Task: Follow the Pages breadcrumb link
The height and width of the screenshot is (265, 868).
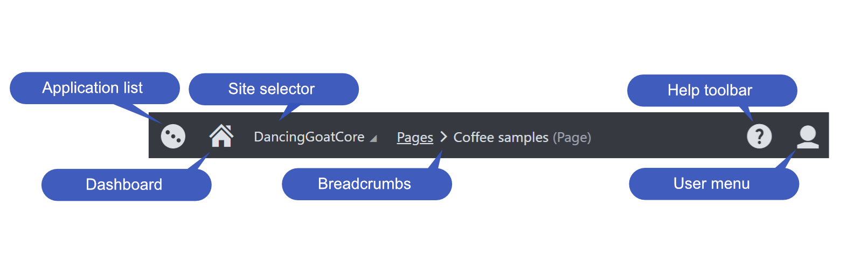Action: click(x=415, y=138)
